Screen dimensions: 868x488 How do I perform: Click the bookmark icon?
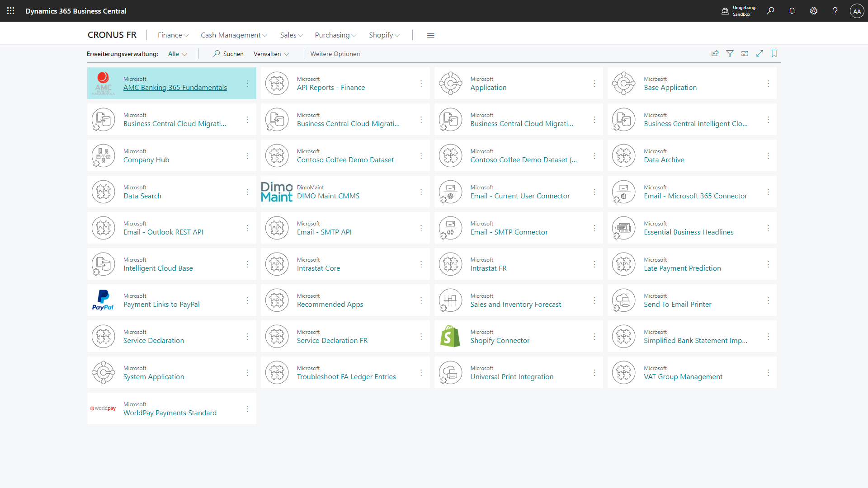point(774,53)
